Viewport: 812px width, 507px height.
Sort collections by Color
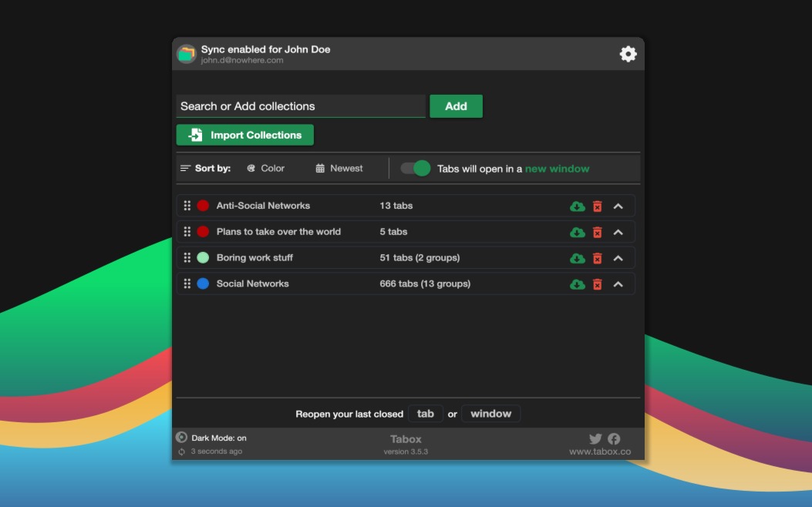(x=266, y=168)
